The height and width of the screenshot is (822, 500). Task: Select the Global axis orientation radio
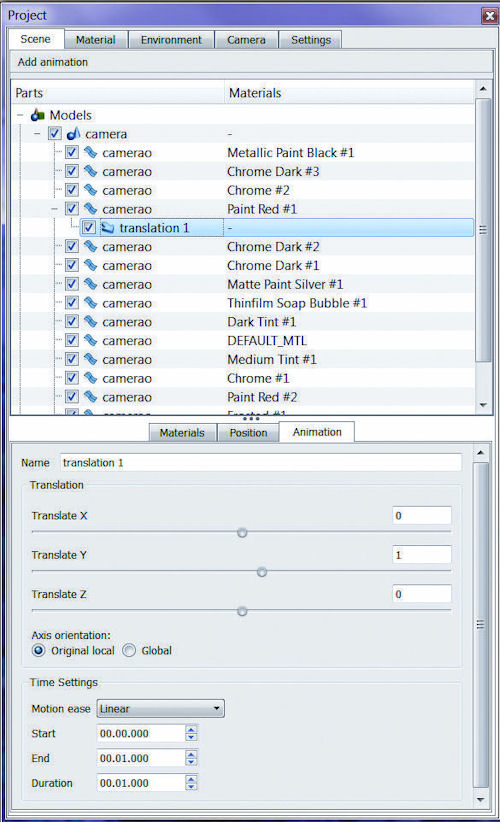tap(129, 651)
